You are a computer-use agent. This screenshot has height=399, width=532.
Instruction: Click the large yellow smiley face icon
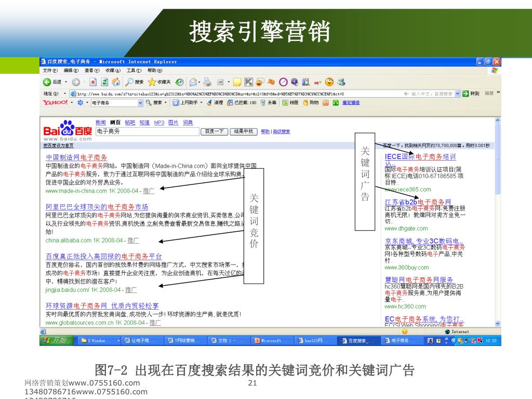click(x=329, y=82)
